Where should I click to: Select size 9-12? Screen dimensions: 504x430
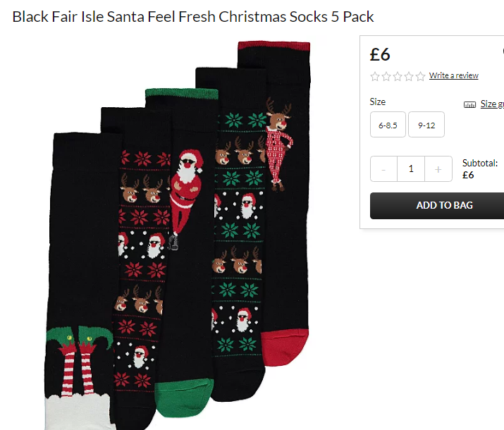(x=426, y=125)
